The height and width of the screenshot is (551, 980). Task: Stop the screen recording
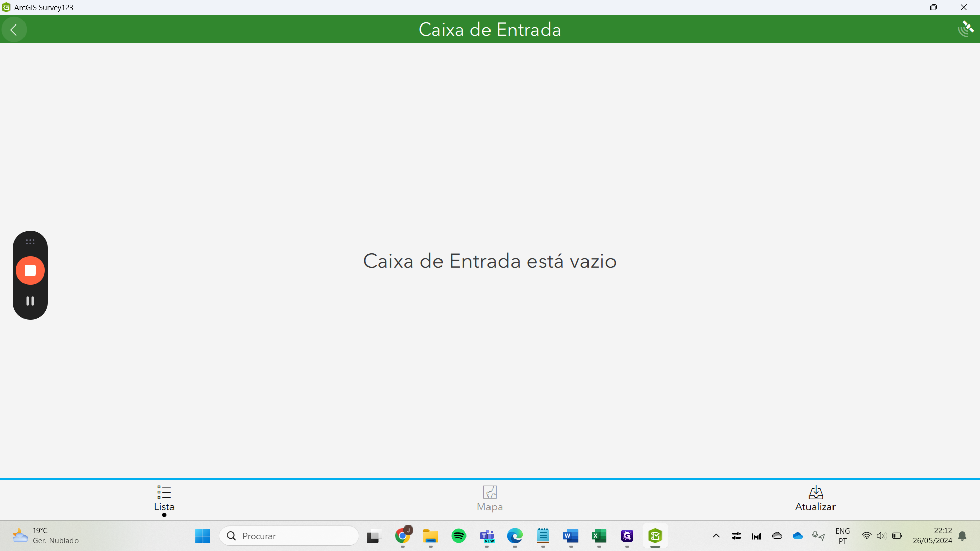[30, 270]
